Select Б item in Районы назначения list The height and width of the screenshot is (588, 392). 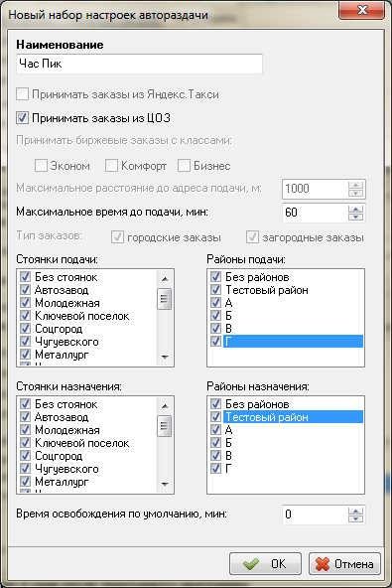(228, 443)
